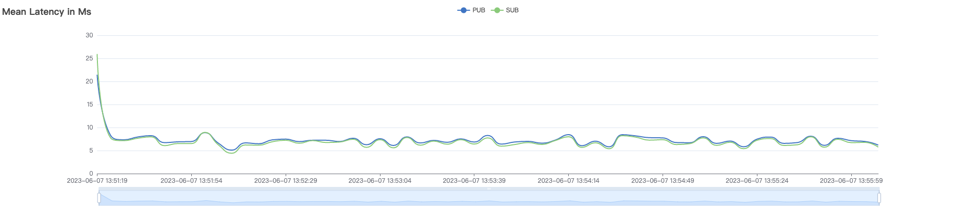
Task: Click the y-axis label 30
Action: point(89,35)
